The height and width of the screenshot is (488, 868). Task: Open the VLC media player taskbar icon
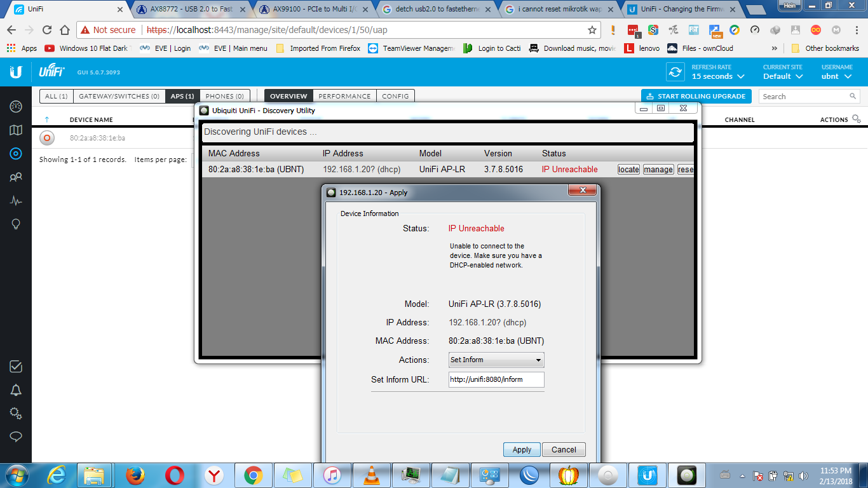[370, 475]
